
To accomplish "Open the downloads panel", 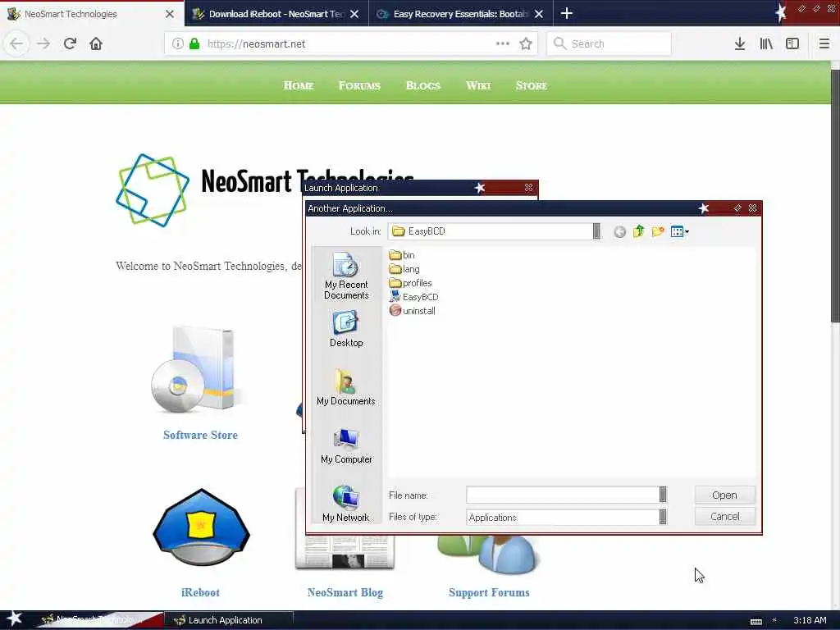I will click(739, 43).
